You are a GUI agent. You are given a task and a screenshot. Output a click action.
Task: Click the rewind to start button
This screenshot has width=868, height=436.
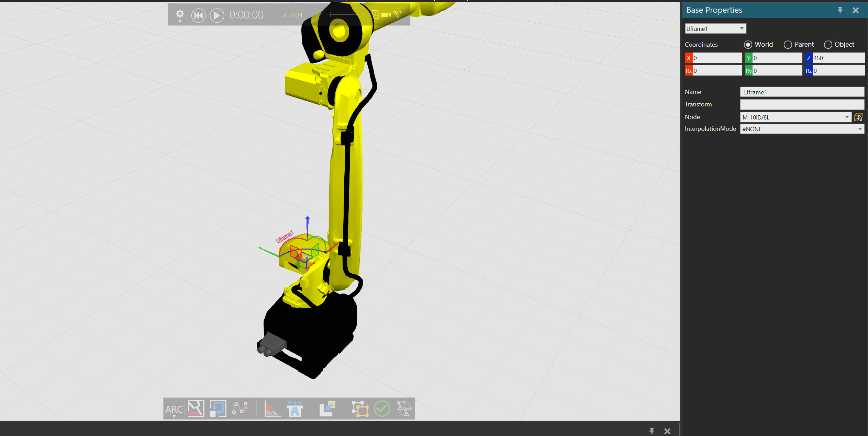[198, 15]
